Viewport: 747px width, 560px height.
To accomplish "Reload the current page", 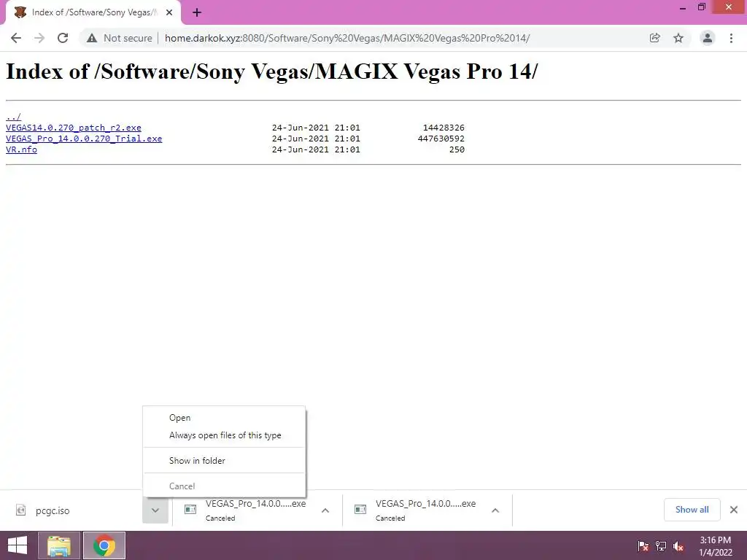I will click(63, 38).
